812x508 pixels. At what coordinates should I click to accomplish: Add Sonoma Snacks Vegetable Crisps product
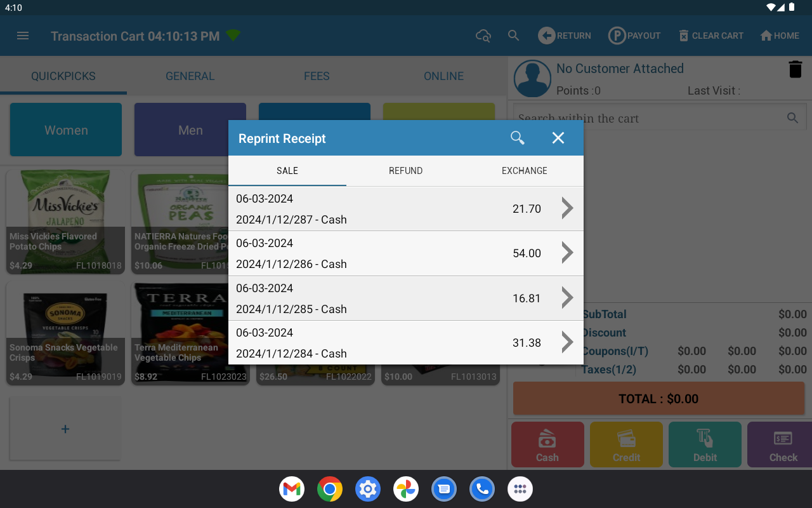[66, 333]
